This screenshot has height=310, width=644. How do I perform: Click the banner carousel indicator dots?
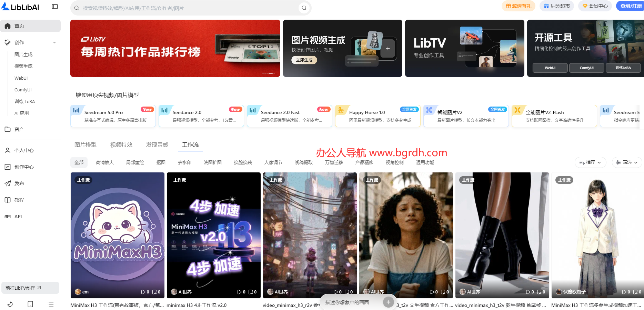pos(269,74)
